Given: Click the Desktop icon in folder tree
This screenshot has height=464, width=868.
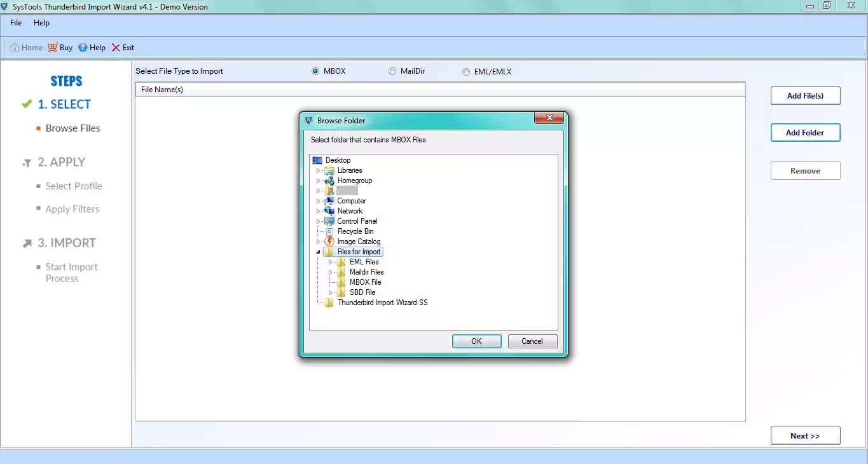Looking at the screenshot, I should [x=318, y=160].
